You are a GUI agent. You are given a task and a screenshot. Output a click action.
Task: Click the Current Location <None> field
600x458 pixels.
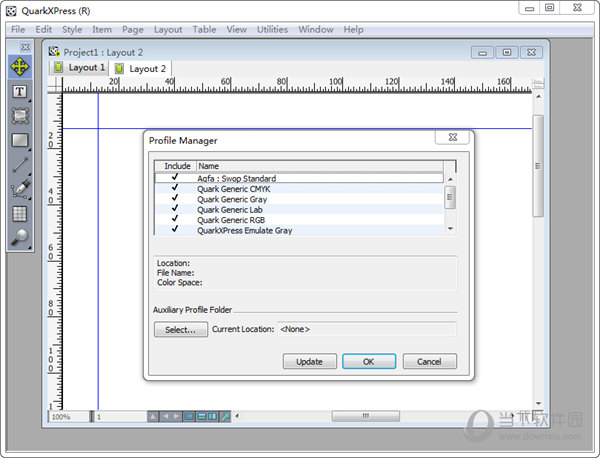coord(367,329)
